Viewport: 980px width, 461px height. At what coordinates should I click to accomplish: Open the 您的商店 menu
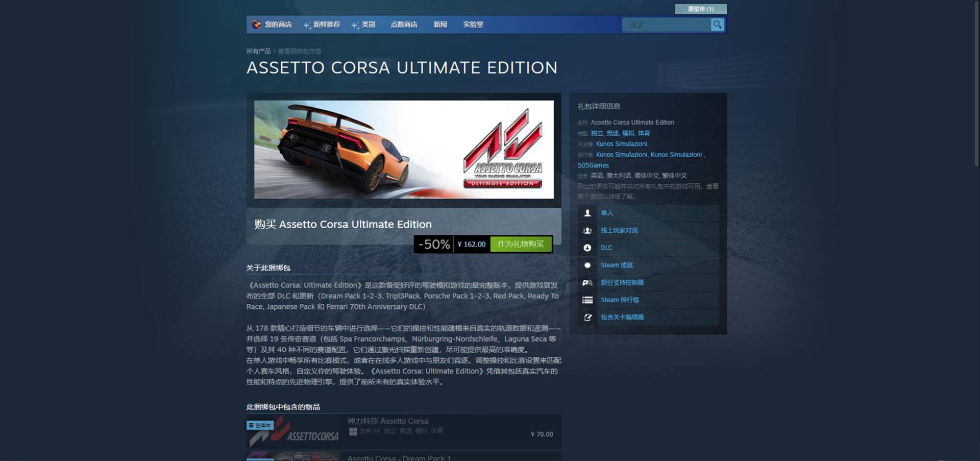tap(278, 25)
